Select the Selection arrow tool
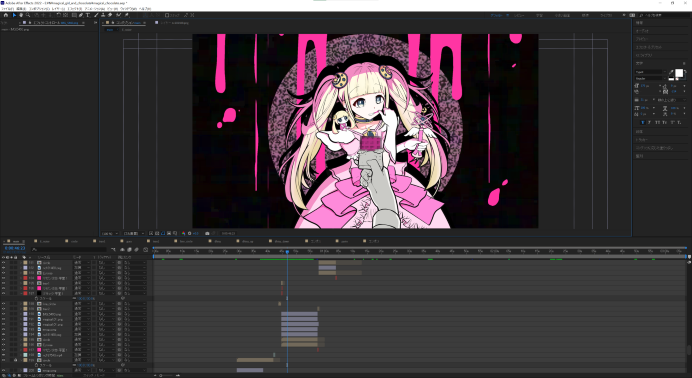692x378 pixels. [15, 15]
